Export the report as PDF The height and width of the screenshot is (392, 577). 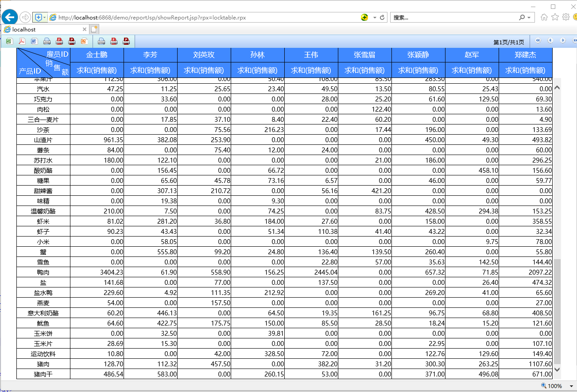point(22,41)
